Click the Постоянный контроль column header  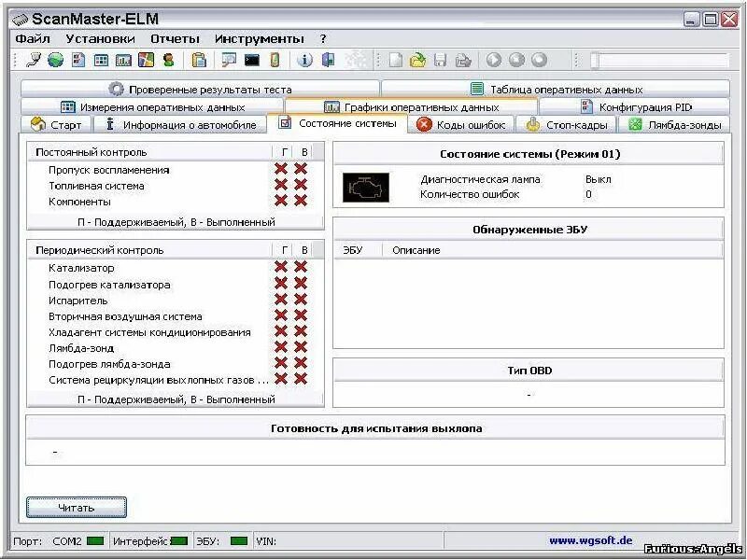point(149,152)
